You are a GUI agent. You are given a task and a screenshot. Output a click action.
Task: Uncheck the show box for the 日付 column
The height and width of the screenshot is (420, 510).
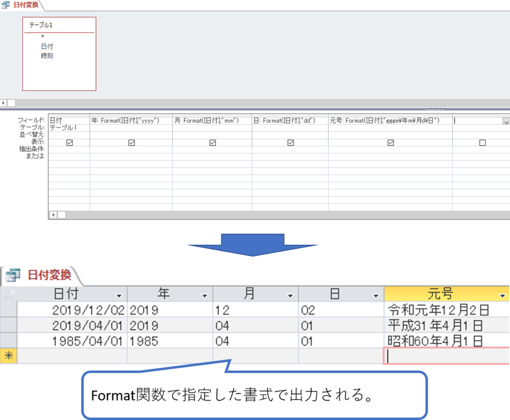69,143
